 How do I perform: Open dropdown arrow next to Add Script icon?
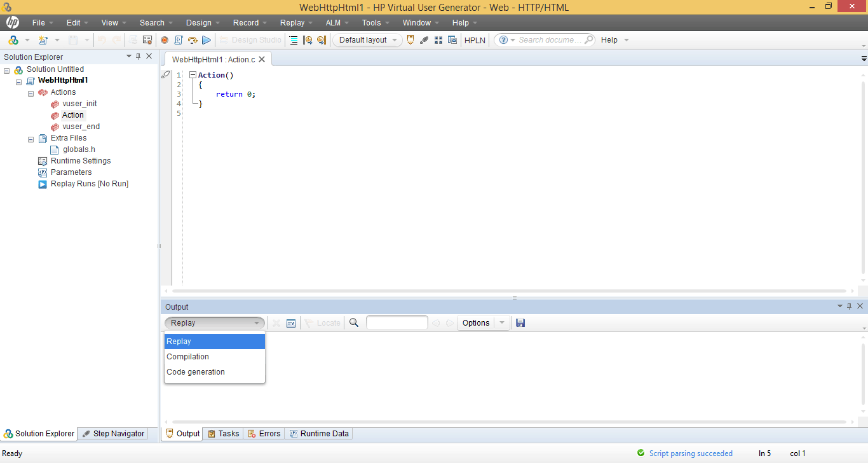click(27, 40)
